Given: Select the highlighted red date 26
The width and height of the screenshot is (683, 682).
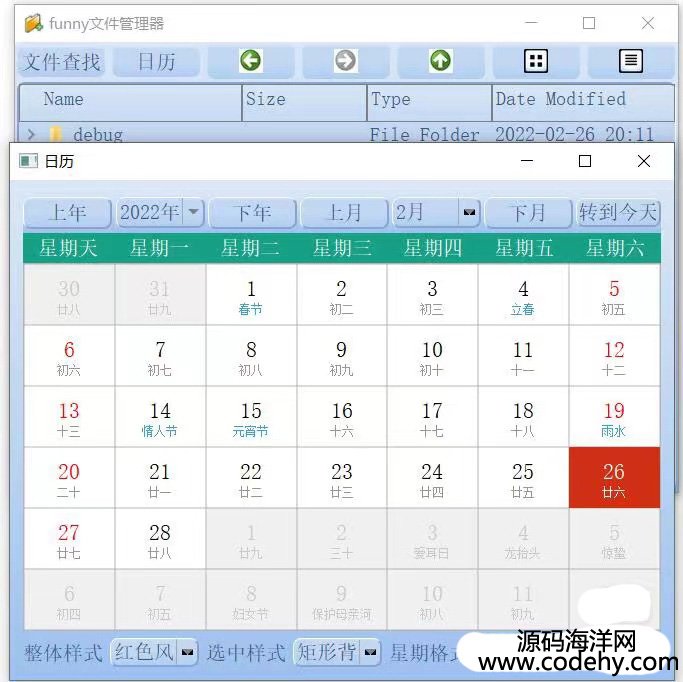Looking at the screenshot, I should pyautogui.click(x=614, y=477).
